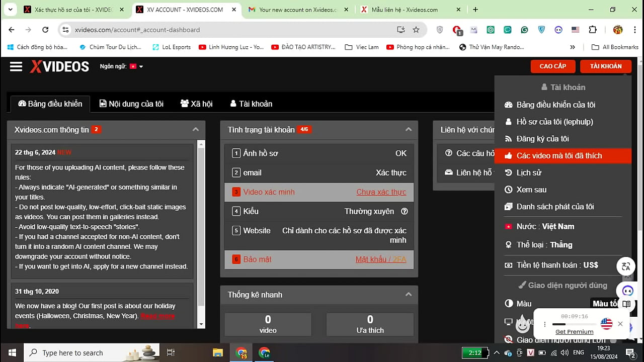The height and width of the screenshot is (362, 644).
Task: Open Danh sách phát của tôi
Action: coord(555,207)
